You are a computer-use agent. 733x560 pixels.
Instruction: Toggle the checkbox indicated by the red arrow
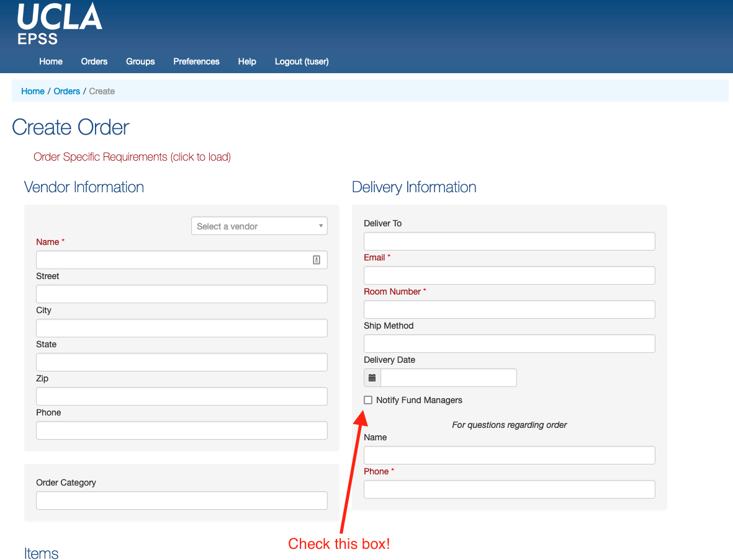(368, 399)
